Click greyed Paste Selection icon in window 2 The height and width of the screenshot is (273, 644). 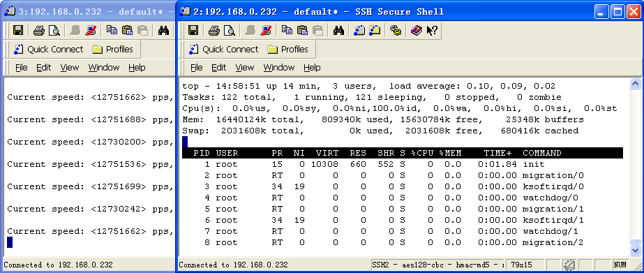tap(317, 30)
